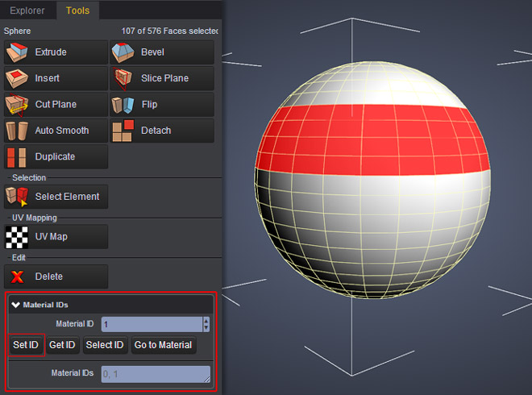The image size is (532, 395).
Task: Click the Get ID button
Action: (x=62, y=345)
